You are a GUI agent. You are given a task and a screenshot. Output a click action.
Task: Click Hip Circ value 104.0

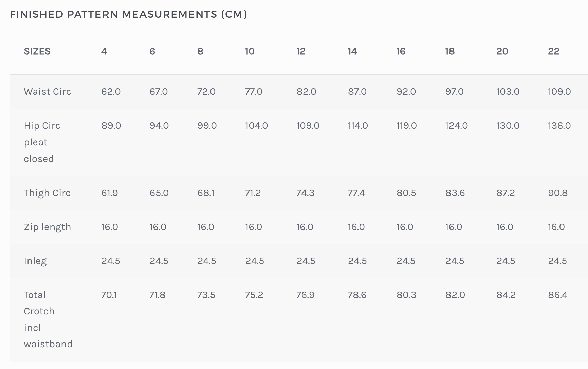256,126
